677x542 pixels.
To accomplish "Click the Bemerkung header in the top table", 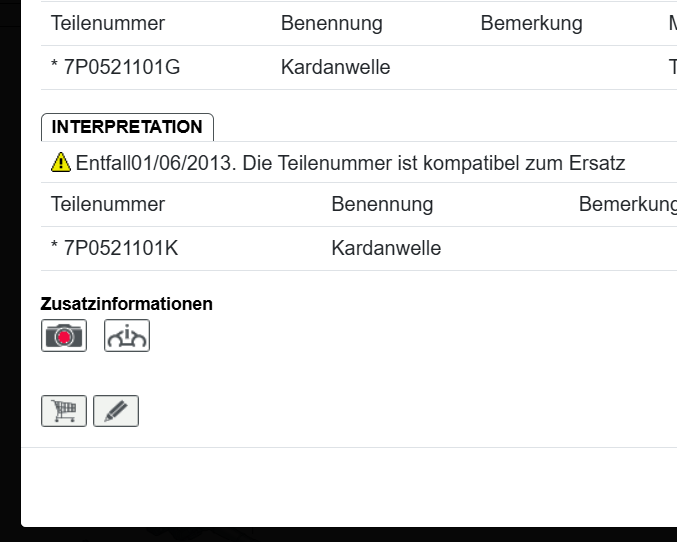I will click(x=531, y=23).
